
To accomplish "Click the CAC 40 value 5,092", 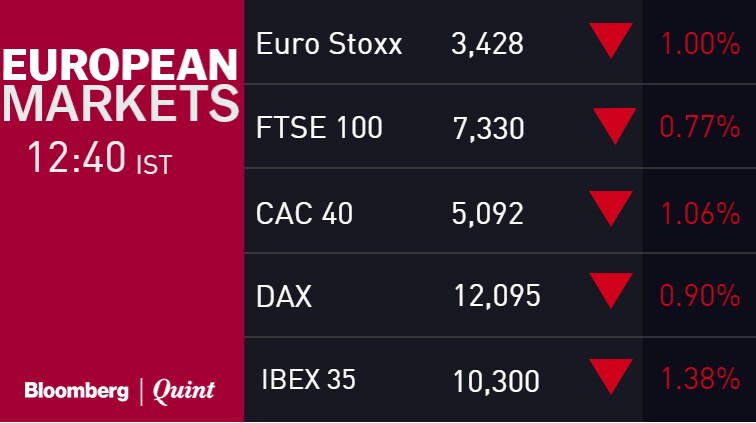I will click(x=487, y=213).
